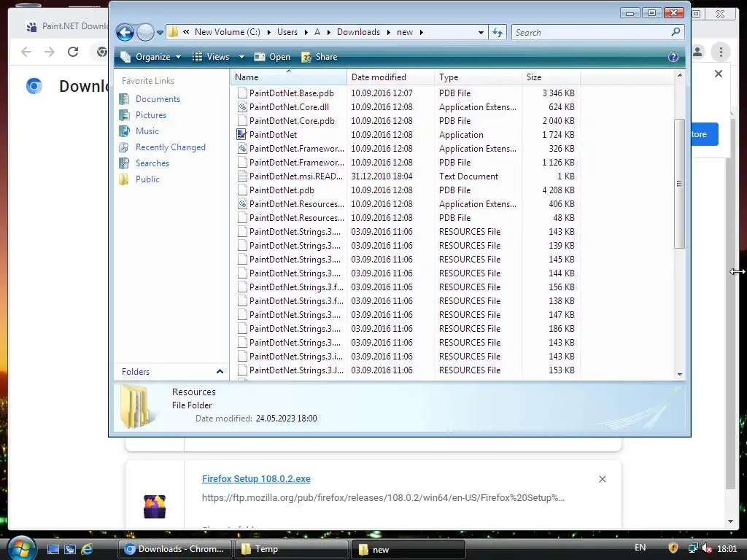Click EN language indicator in taskbar

pos(640,548)
